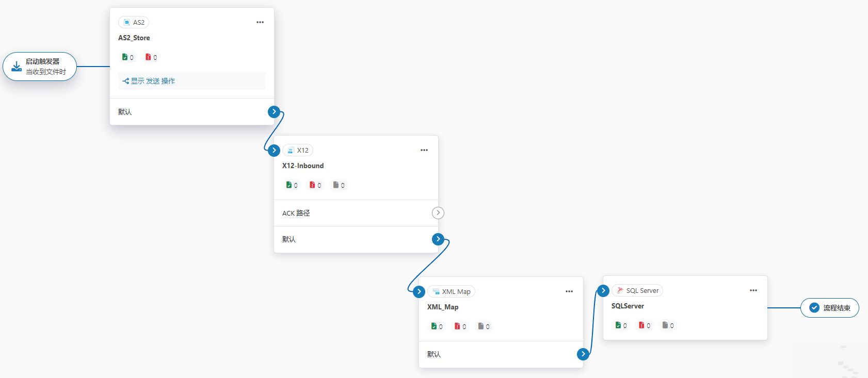This screenshot has width=868, height=378.
Task: Expand the show send actions link
Action: pyautogui.click(x=149, y=81)
